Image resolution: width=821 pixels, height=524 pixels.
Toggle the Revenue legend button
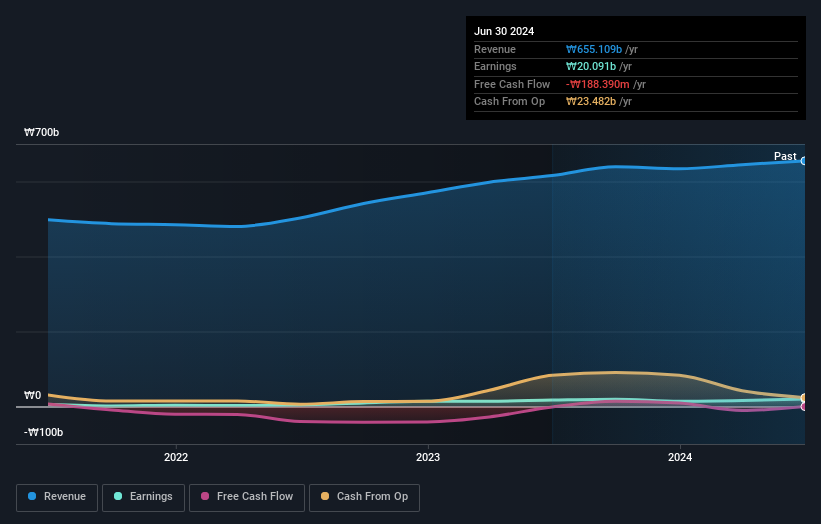[x=57, y=497]
